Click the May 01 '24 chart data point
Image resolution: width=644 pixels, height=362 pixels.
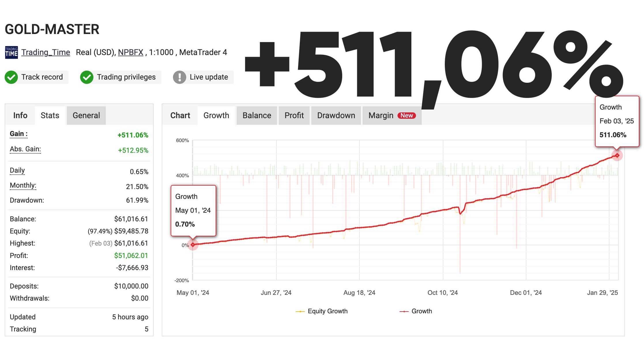(193, 245)
